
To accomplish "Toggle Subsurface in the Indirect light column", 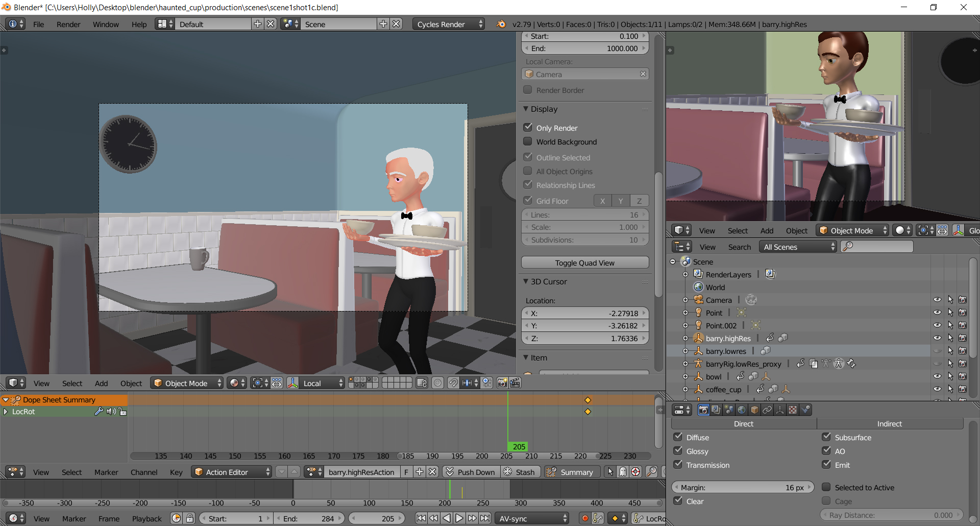I will tap(827, 437).
